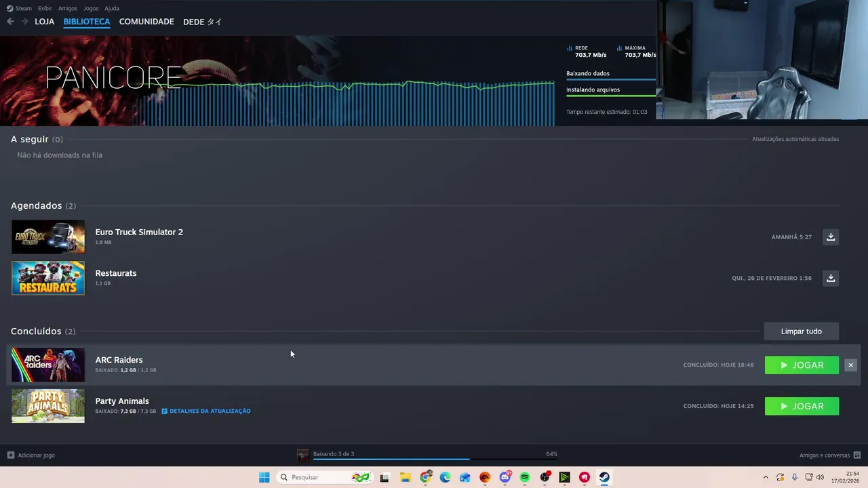This screenshot has height=488, width=868.
Task: Download Restaurats update now
Action: tap(831, 278)
